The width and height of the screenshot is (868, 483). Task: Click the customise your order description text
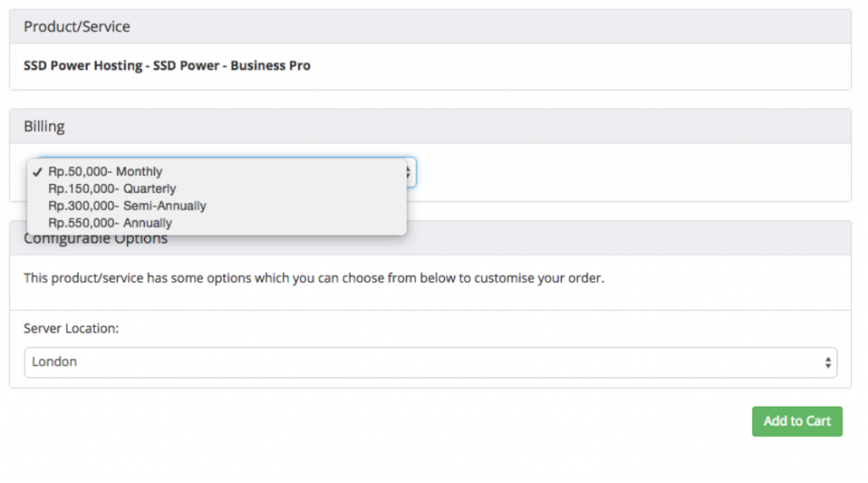[x=314, y=278]
